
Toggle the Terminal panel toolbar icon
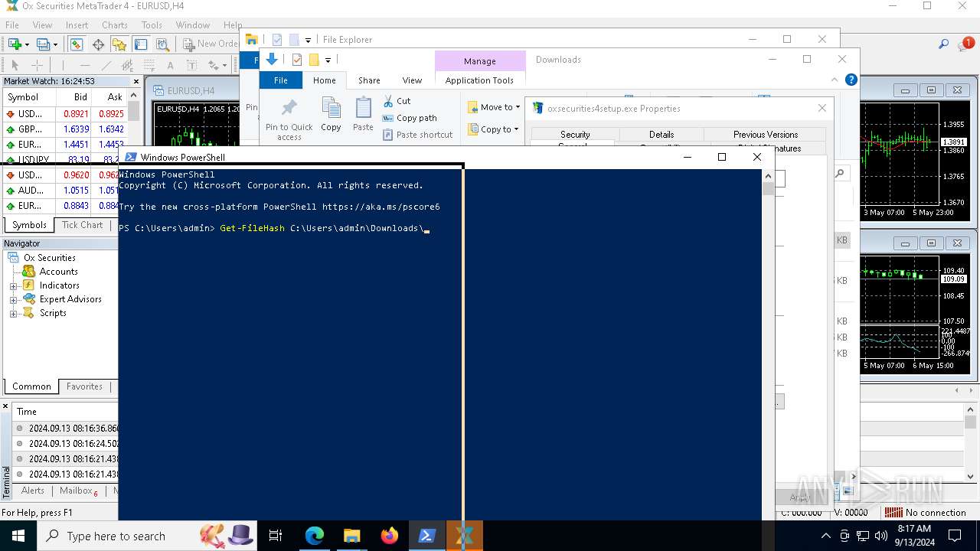[141, 44]
